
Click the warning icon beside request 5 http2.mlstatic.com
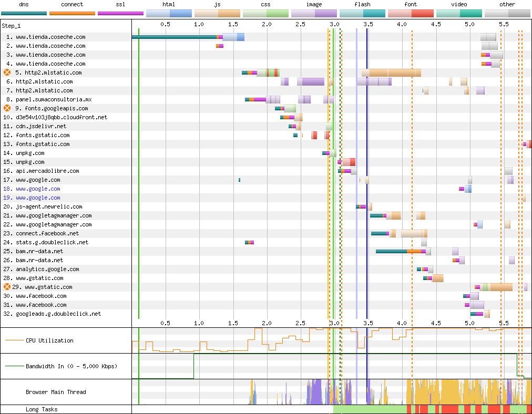coord(7,73)
